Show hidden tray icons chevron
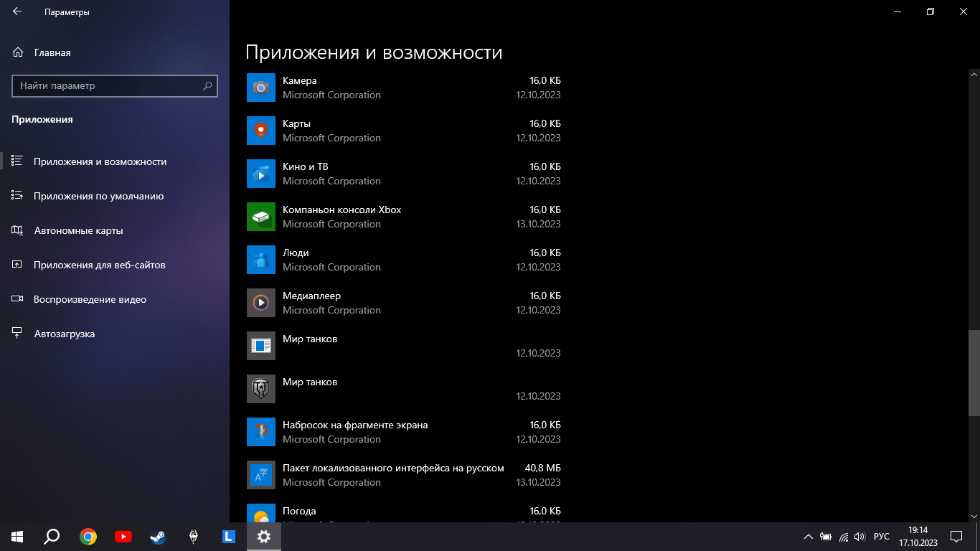Screen dimensions: 980x551 (809, 536)
